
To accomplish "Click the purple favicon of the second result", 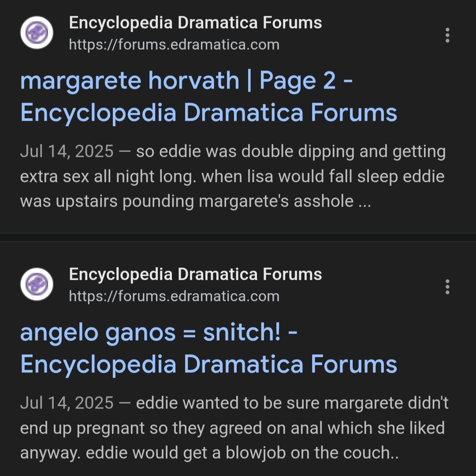I will point(37,285).
